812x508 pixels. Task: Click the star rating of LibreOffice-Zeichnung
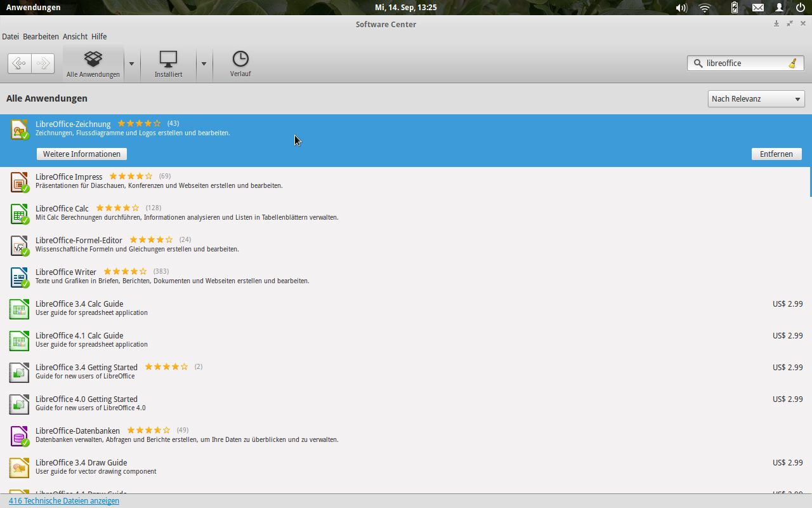(x=140, y=123)
